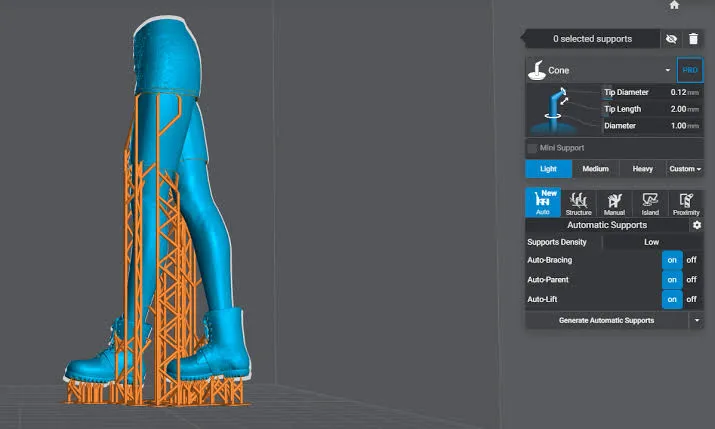Click the home icon at top

click(674, 5)
